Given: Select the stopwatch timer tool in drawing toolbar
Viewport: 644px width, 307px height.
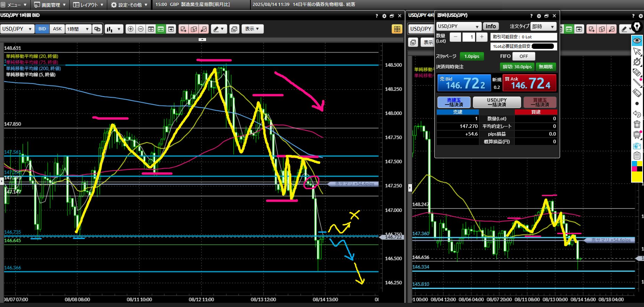Looking at the screenshot, I should click(x=637, y=62).
